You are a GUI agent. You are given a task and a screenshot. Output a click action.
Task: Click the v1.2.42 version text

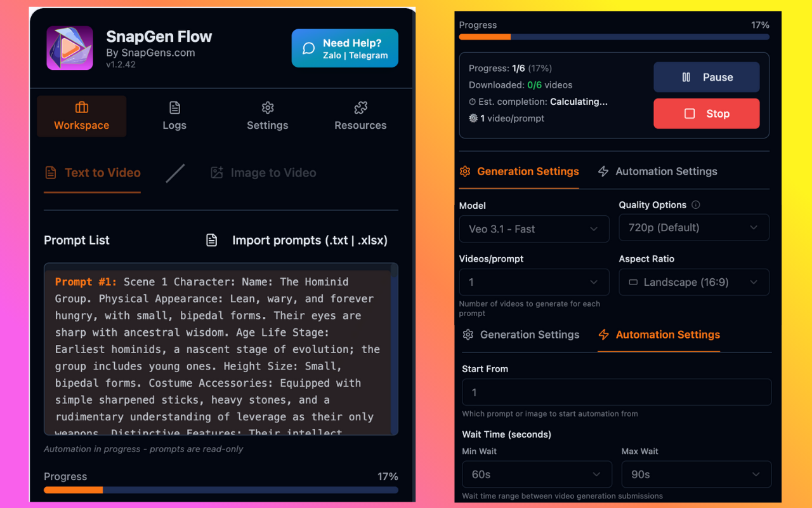[121, 64]
